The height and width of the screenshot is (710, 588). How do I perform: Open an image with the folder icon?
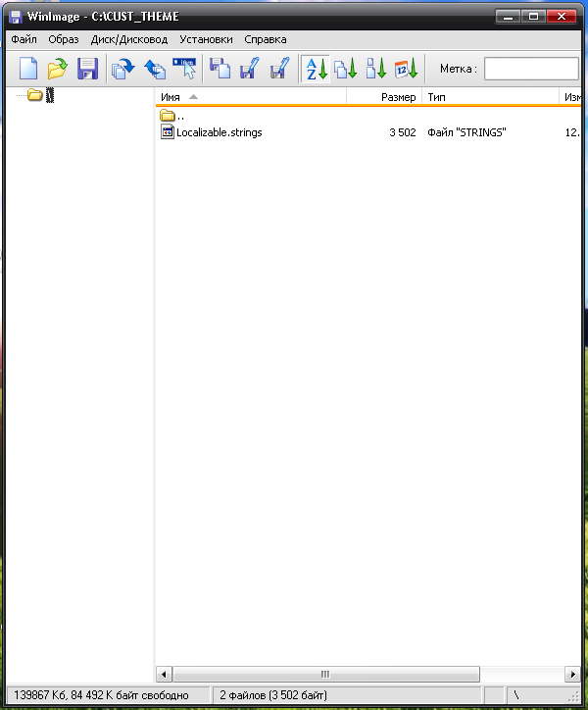[x=58, y=69]
